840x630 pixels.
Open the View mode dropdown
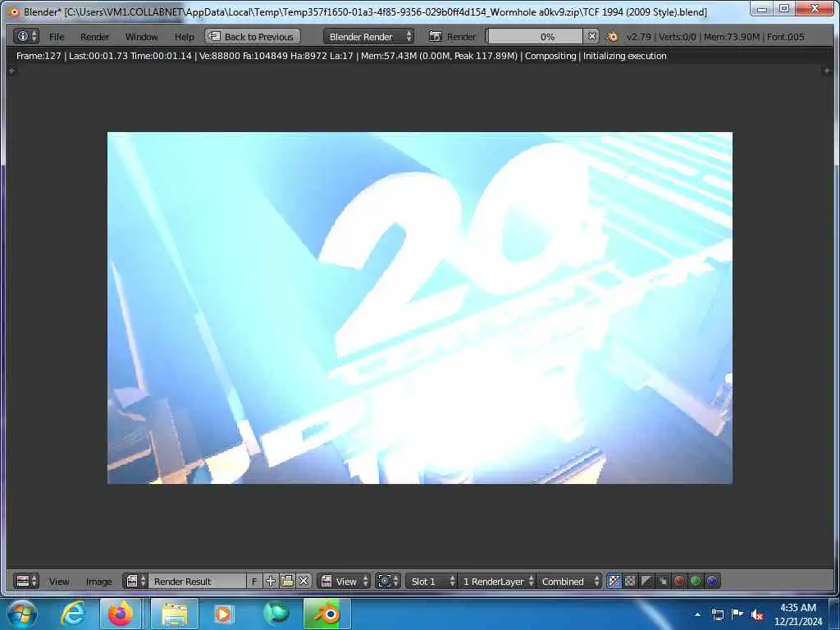(344, 581)
